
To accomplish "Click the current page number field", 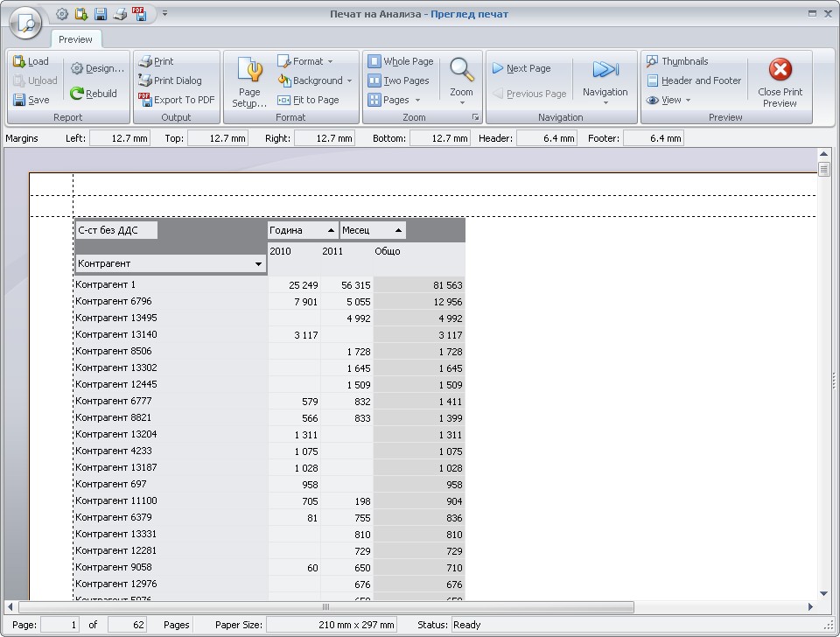I will point(60,625).
